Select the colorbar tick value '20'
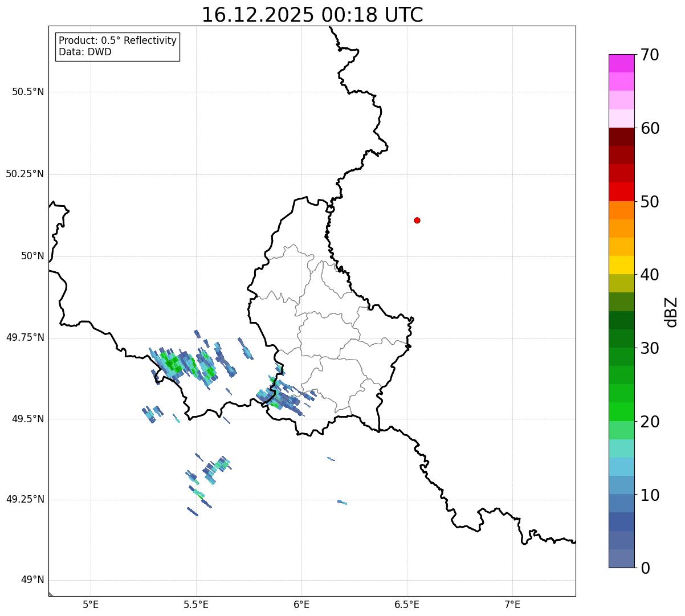The image size is (685, 616). point(650,422)
